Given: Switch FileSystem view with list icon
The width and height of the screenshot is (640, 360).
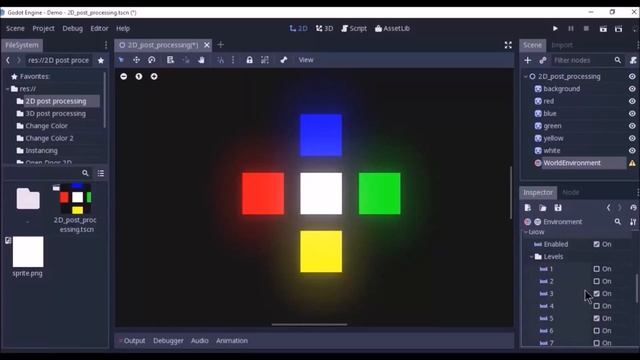Looking at the screenshot, I should [x=100, y=173].
